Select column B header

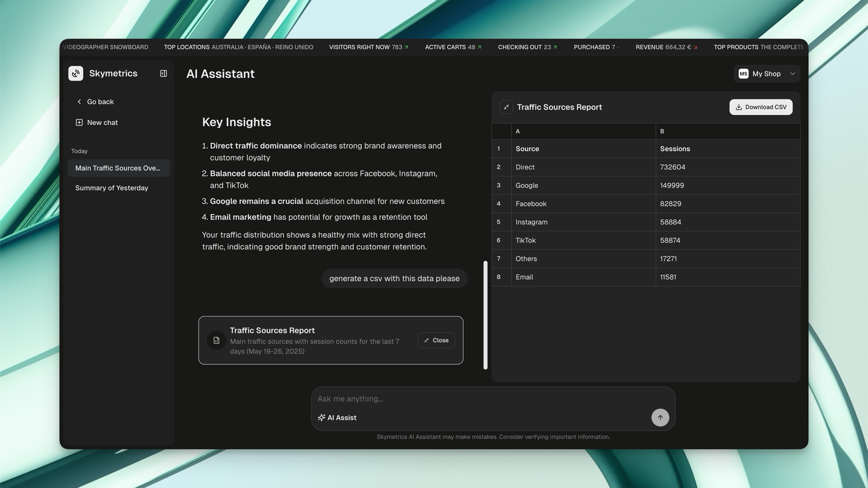point(728,131)
